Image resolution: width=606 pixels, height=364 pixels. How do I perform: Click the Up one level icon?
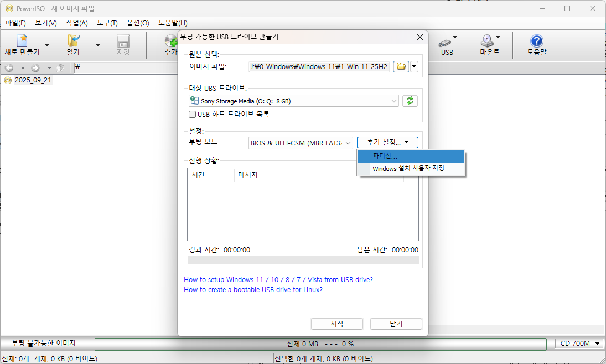(x=60, y=68)
